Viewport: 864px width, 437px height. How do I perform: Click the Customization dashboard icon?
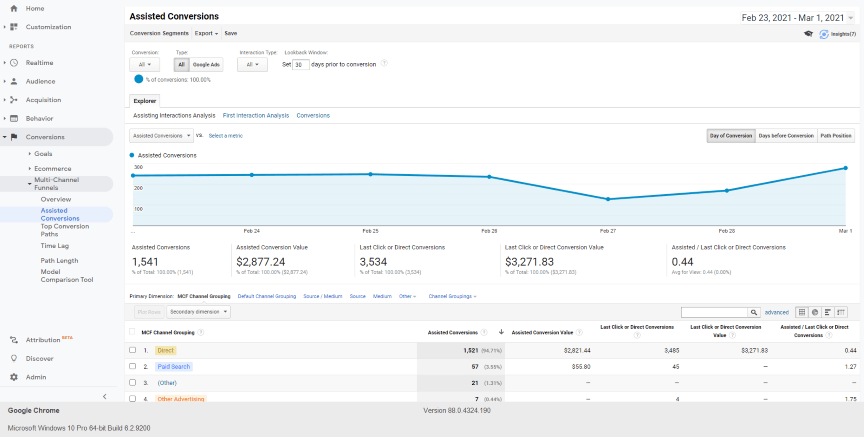pyautogui.click(x=14, y=27)
